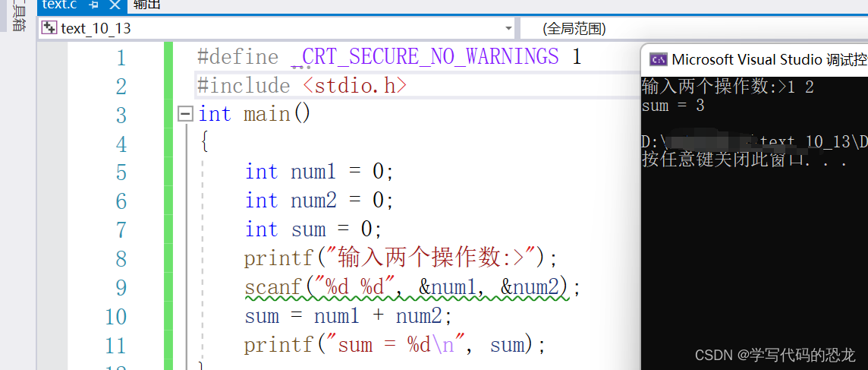The width and height of the screenshot is (868, 370).
Task: Click the #include <stdio.h> line
Action: pyautogui.click(x=303, y=86)
